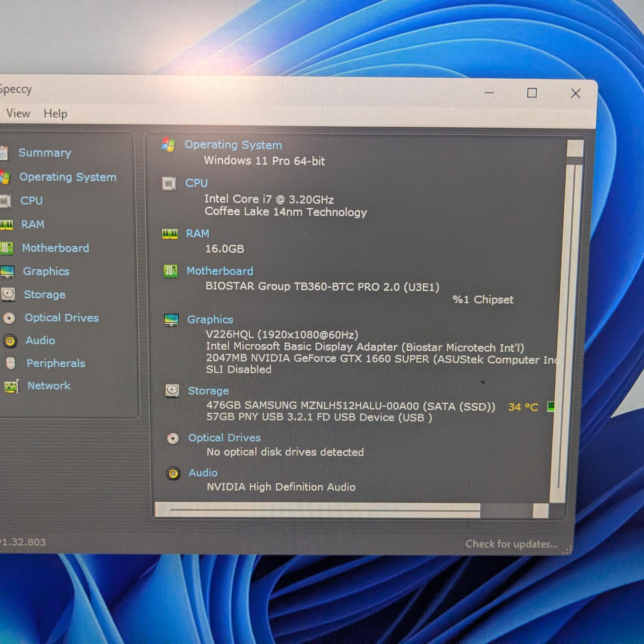Viewport: 644px width, 644px height.
Task: Open the View menu
Action: point(18,113)
